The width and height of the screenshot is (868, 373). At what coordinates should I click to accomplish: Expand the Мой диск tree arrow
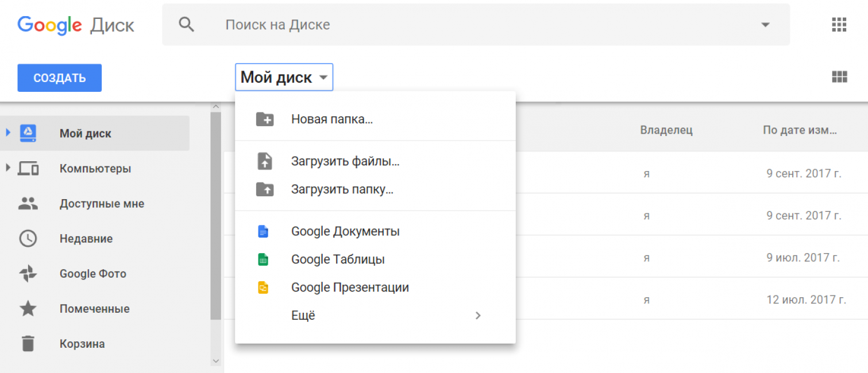8,133
